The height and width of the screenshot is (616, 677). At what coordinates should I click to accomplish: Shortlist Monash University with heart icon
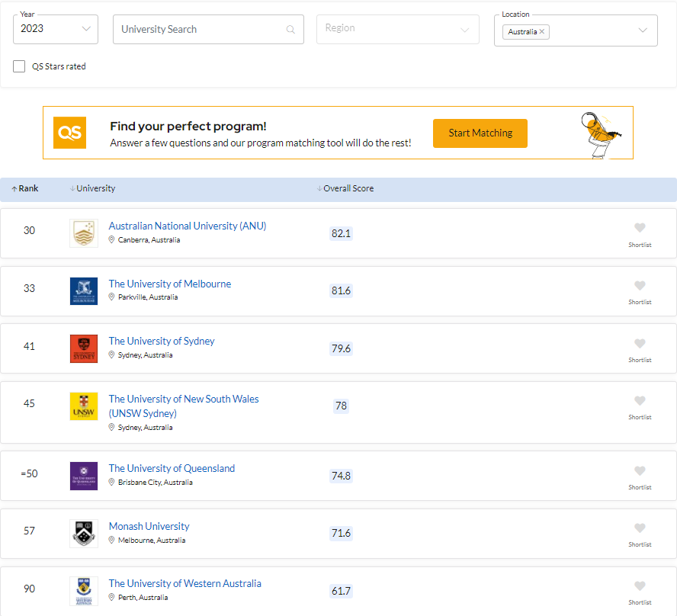click(640, 528)
